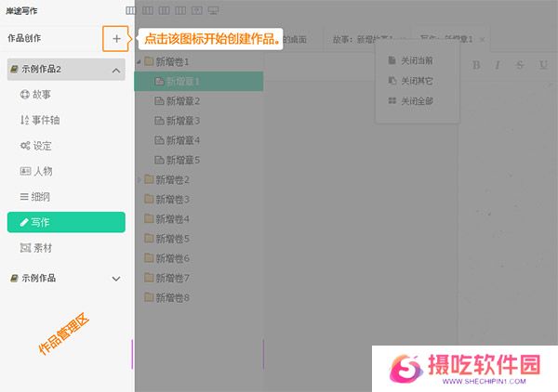Viewport: 558px width, 392px height.
Task: Open the 设定 settings section
Action: (36, 146)
